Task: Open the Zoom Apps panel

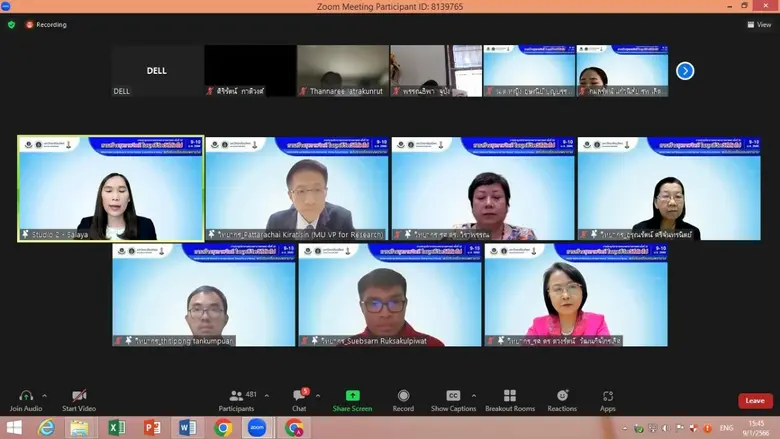Action: 608,395
